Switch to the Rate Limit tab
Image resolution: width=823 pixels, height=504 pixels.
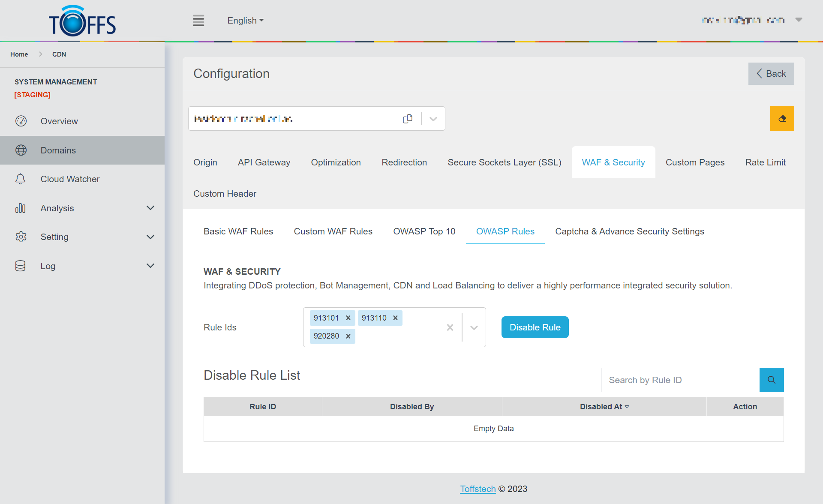pyautogui.click(x=765, y=162)
